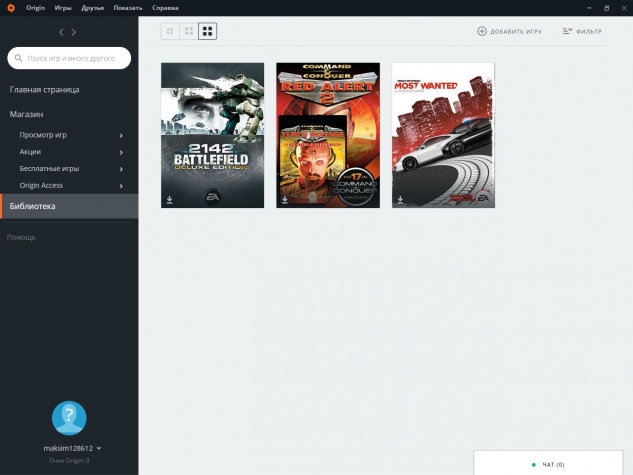Click Очки Origin: 0 text
The height and width of the screenshot is (475, 633).
click(x=69, y=460)
